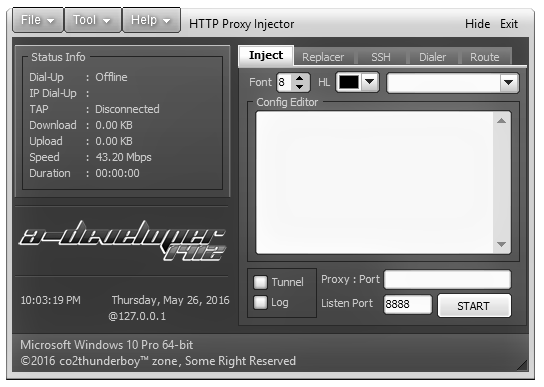Click the Config Editor scroll down arrow

[501, 244]
